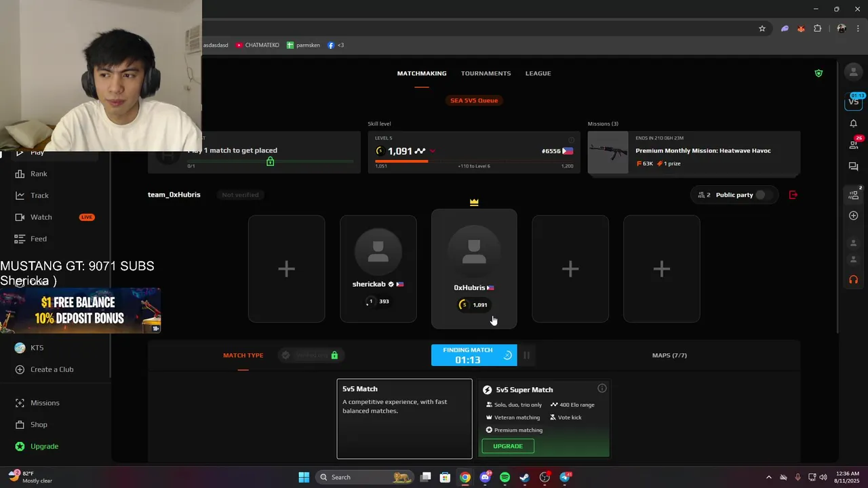Click the taskbar Search box

click(366, 477)
